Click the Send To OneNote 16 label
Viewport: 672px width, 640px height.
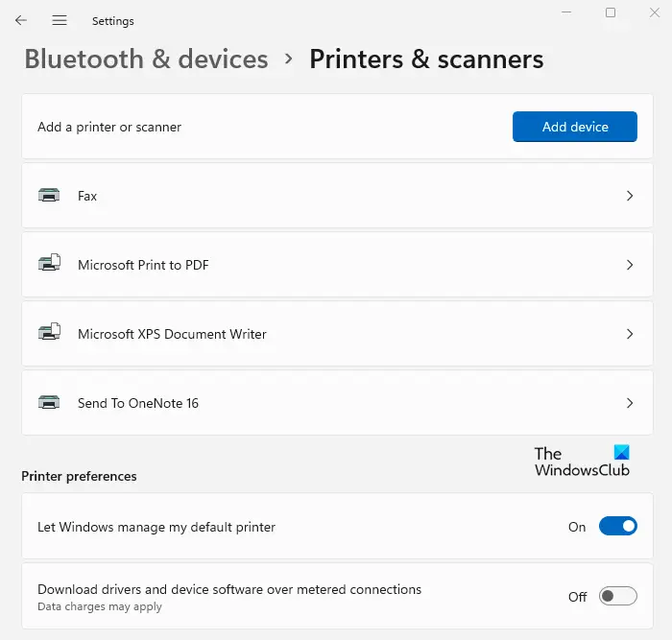138,403
